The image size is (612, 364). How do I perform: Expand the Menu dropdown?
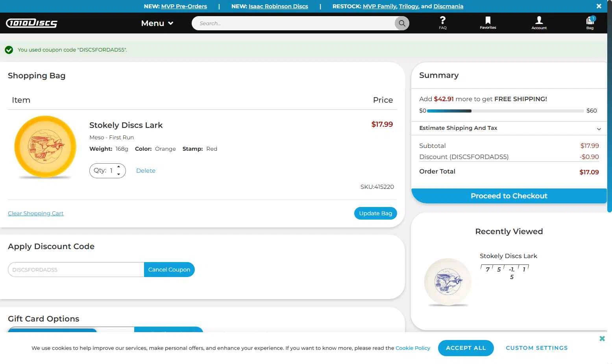[157, 23]
